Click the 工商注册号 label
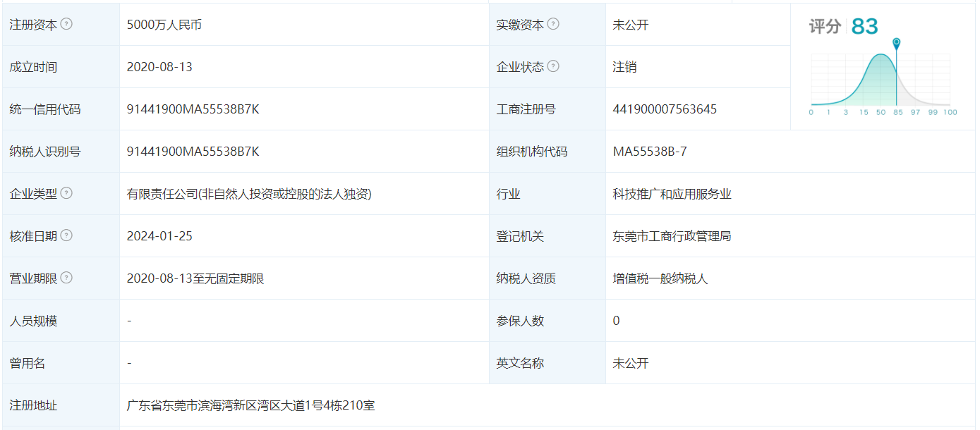 tap(526, 109)
